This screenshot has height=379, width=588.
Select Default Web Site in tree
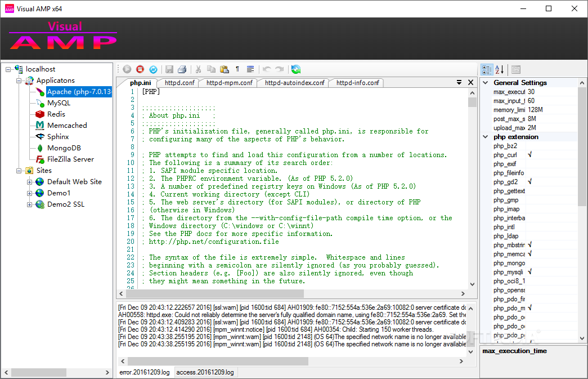click(74, 182)
